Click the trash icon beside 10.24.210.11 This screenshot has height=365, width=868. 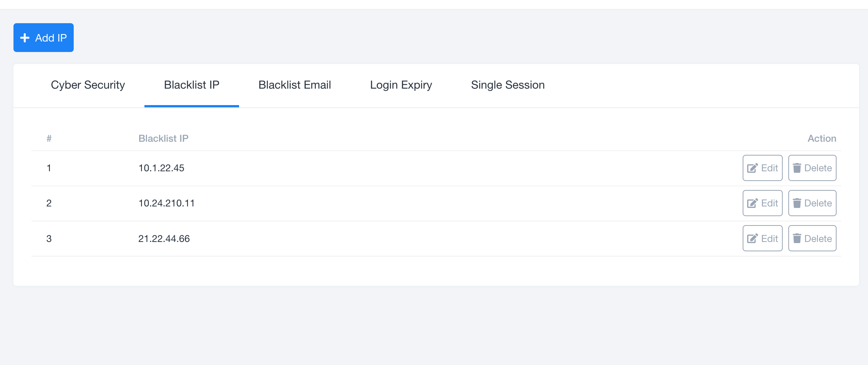click(798, 203)
